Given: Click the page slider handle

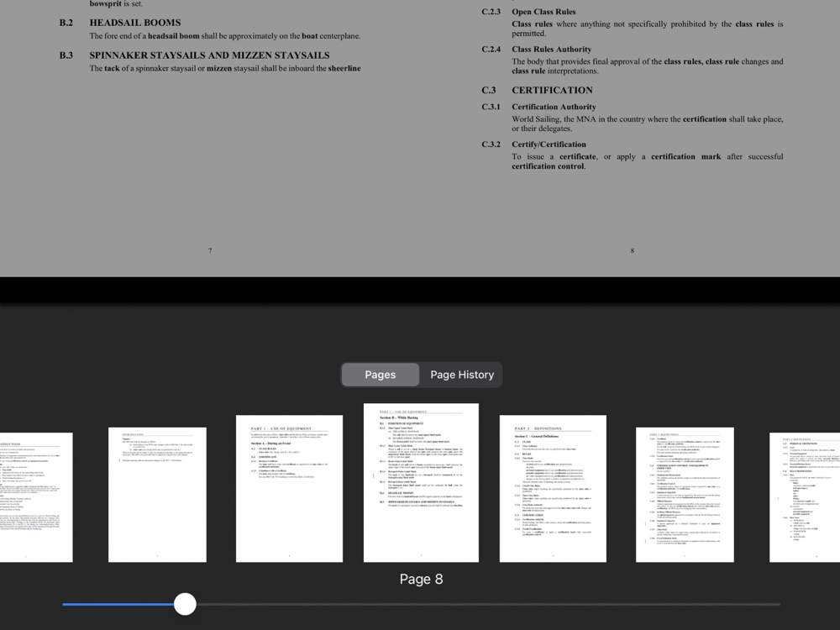Looking at the screenshot, I should pos(185,604).
